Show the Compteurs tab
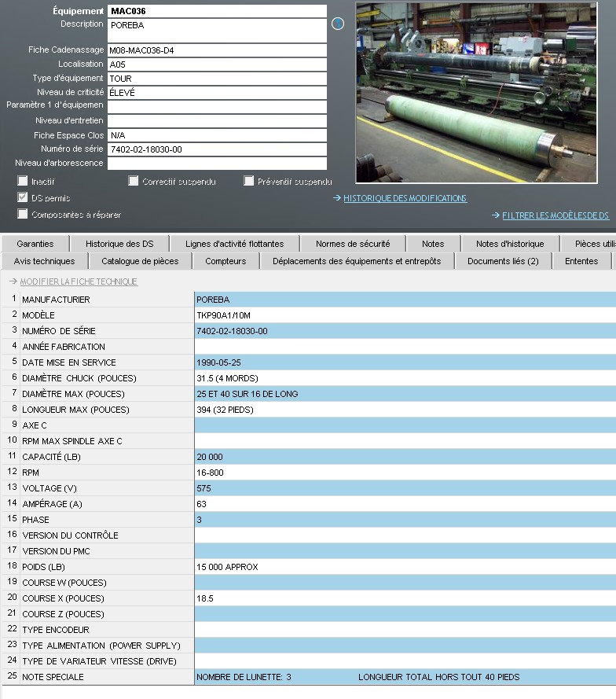The width and height of the screenshot is (616, 699). [225, 261]
